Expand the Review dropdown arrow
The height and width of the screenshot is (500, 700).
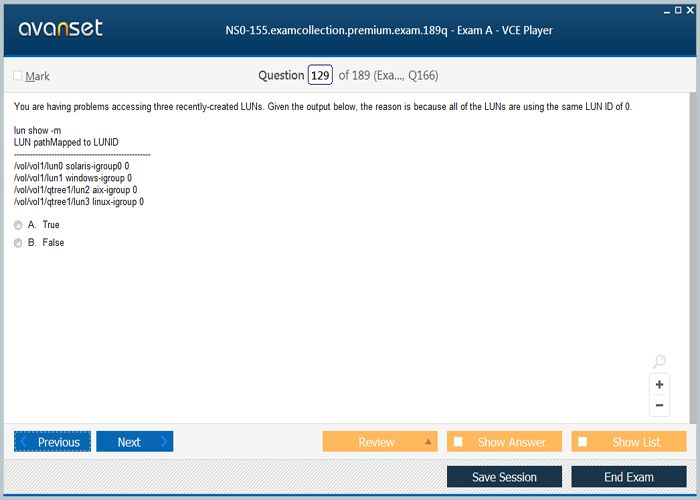(428, 442)
